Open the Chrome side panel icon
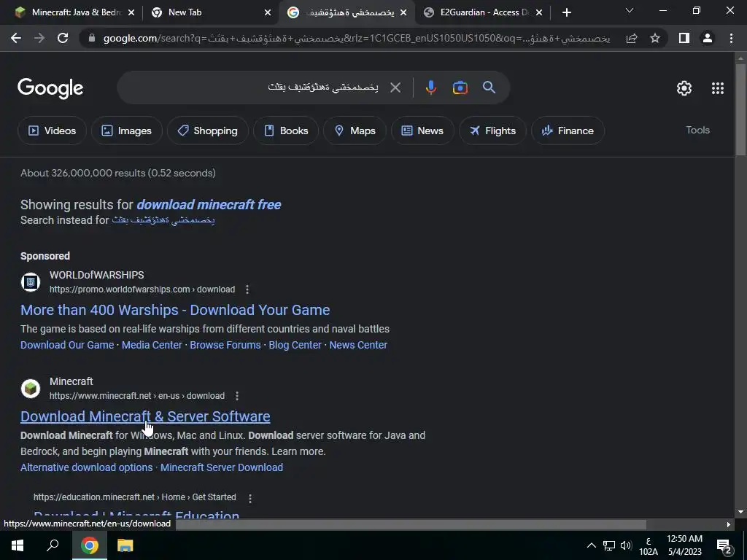 684,38
